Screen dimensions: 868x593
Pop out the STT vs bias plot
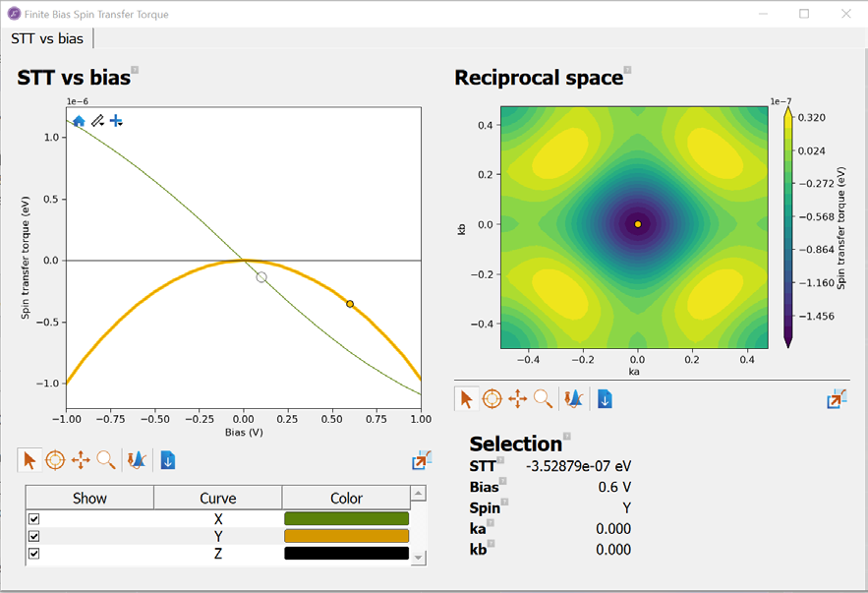click(422, 460)
